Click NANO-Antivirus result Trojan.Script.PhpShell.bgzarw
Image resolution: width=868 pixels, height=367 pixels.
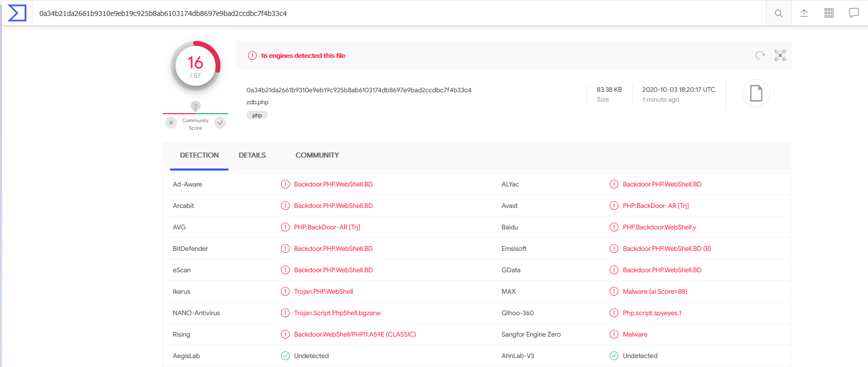[337, 313]
